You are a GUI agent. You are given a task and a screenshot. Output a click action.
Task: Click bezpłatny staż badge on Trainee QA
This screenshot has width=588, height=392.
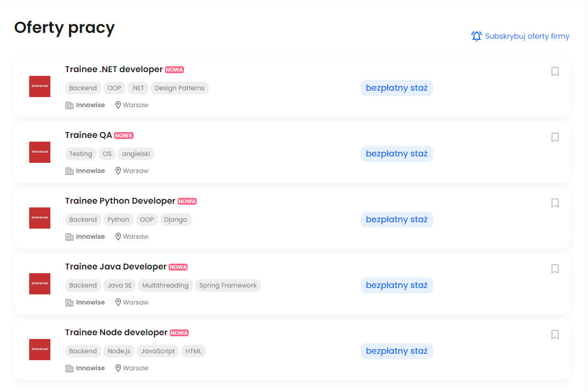[x=397, y=154]
